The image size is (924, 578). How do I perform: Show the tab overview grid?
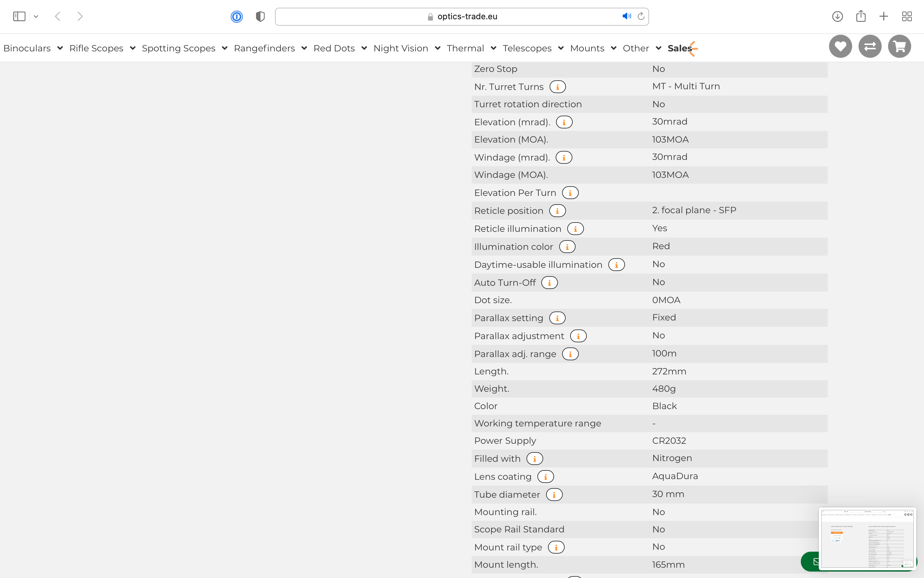pos(907,16)
